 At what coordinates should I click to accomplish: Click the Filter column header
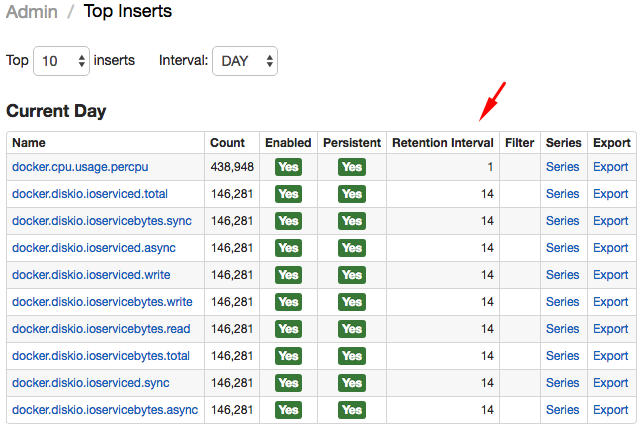520,143
